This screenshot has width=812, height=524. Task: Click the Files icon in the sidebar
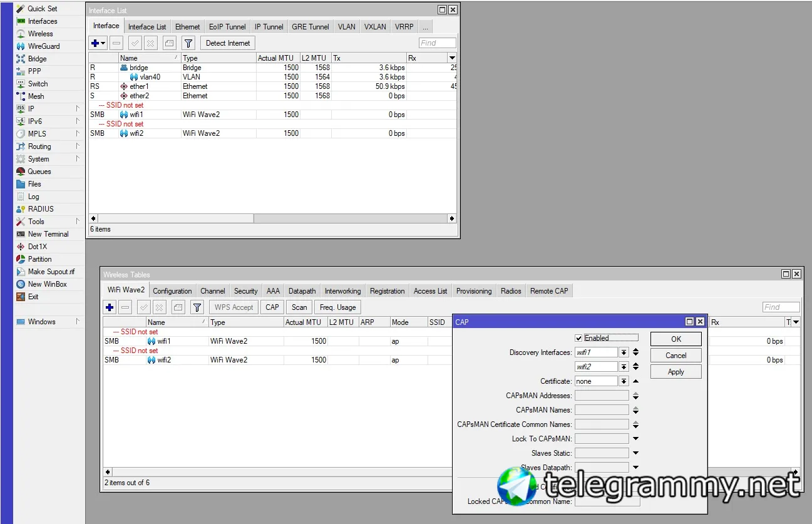(21, 184)
